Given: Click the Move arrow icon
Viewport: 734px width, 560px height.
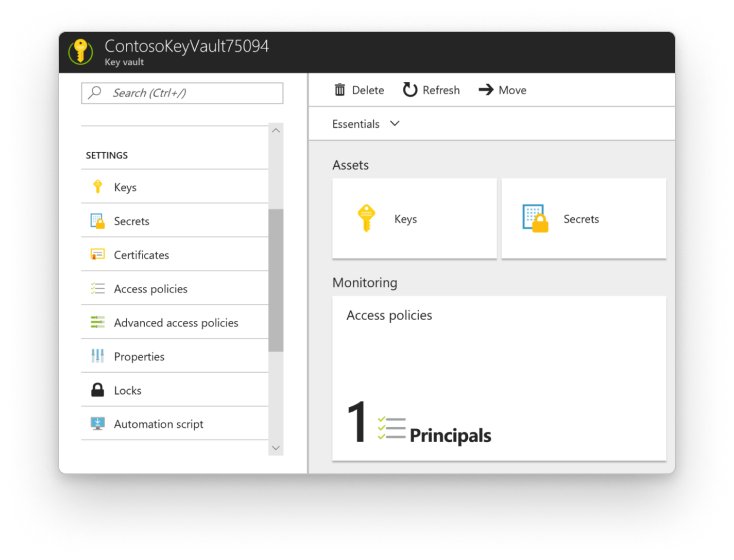Looking at the screenshot, I should point(486,89).
